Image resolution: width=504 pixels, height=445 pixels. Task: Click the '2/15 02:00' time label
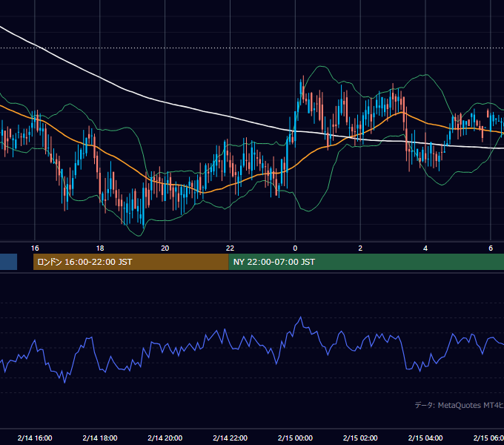tap(360, 438)
